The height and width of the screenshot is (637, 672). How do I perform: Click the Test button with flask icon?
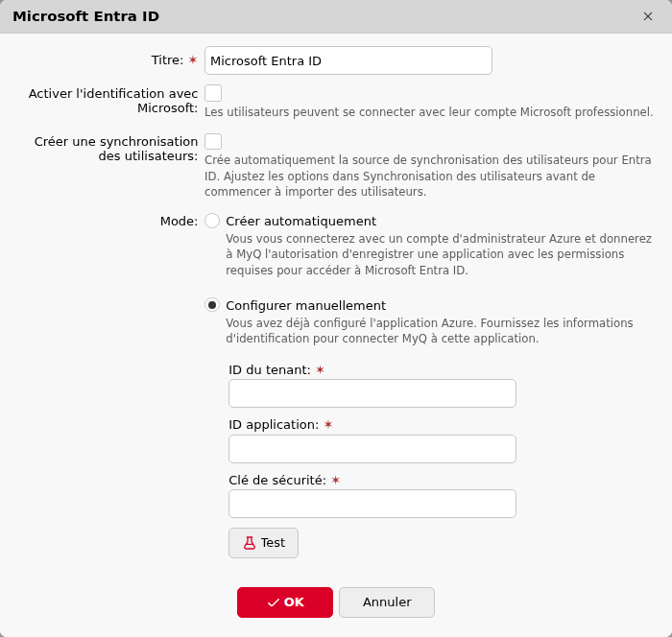point(263,543)
